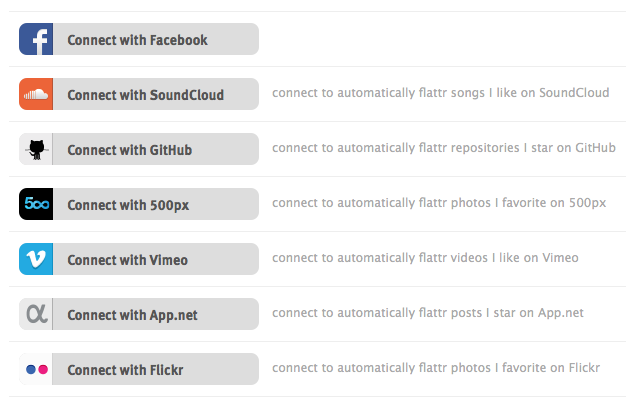This screenshot has width=626, height=410.
Task: Click the GitHub Octocat icon
Action: point(36,150)
